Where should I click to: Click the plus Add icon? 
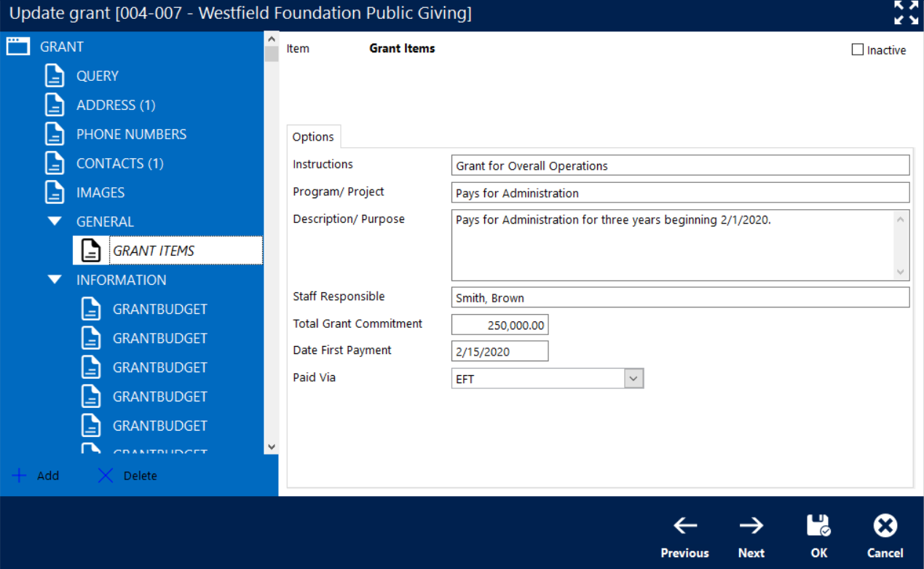[20, 476]
